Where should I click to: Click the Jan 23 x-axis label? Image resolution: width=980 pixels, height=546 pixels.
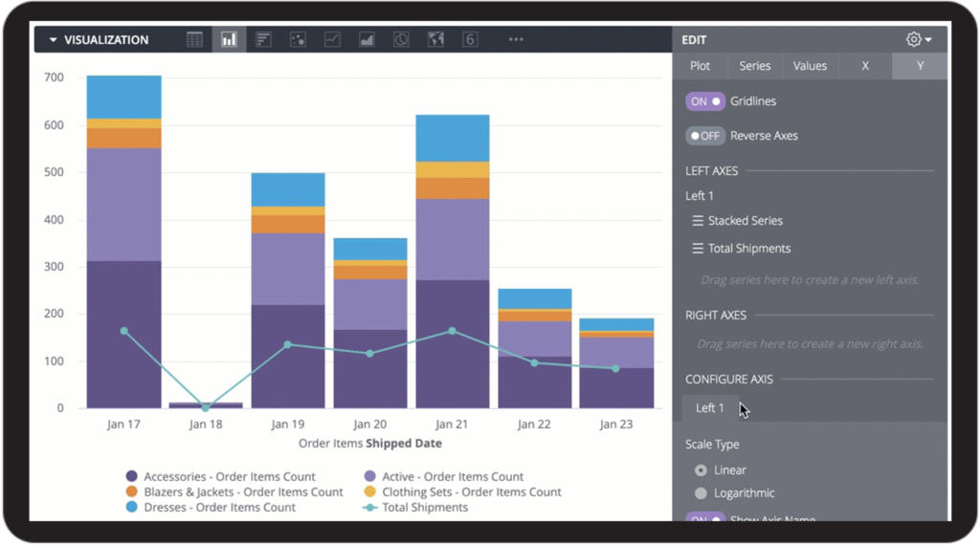[616, 425]
